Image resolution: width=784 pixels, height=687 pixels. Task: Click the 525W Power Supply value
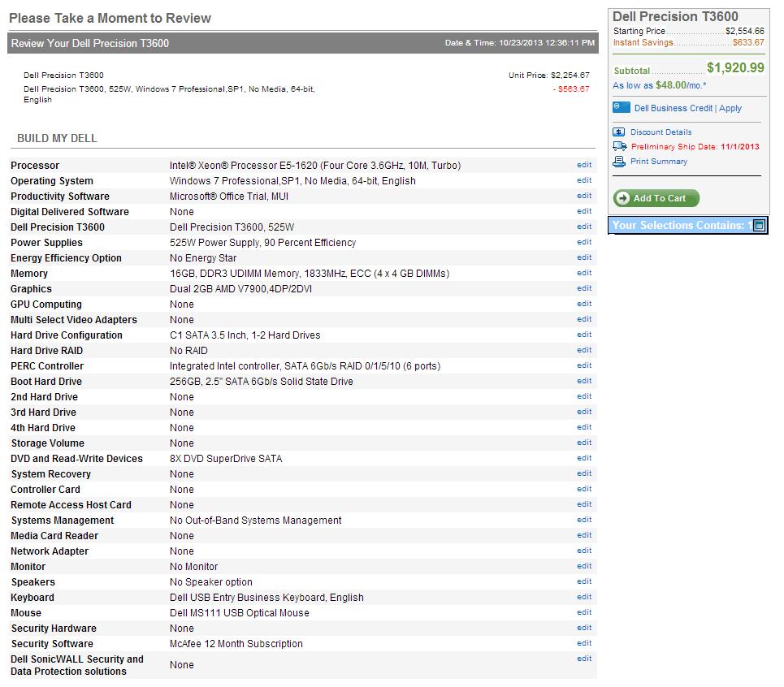[262, 243]
